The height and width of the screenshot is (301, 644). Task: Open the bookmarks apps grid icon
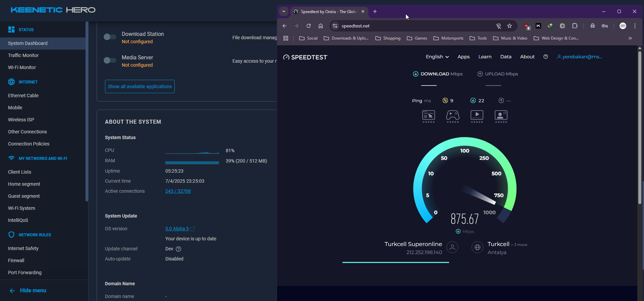point(286,38)
